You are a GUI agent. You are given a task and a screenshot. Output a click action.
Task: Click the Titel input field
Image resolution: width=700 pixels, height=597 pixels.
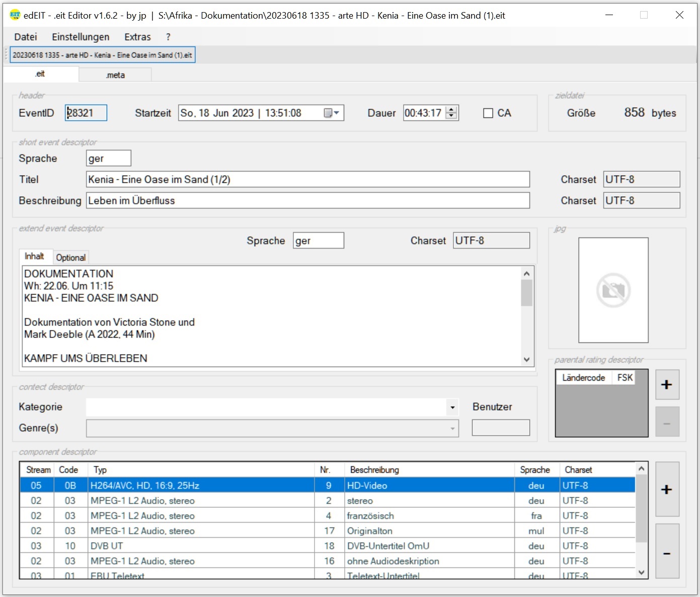tap(307, 180)
